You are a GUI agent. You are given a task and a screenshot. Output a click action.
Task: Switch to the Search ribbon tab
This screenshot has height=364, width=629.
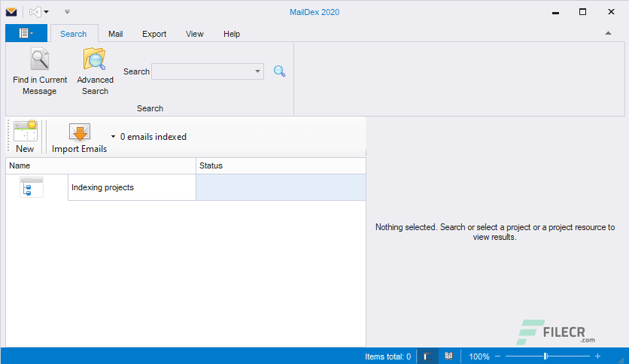[x=74, y=34]
